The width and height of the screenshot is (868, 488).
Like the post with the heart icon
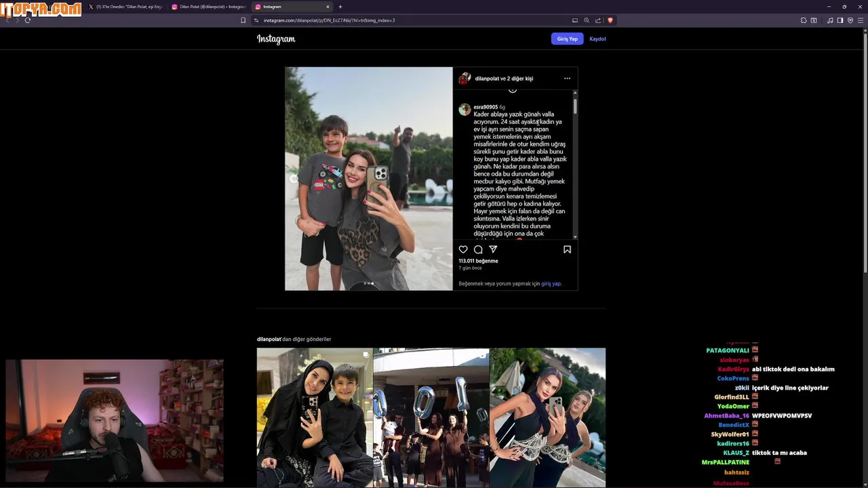click(463, 249)
